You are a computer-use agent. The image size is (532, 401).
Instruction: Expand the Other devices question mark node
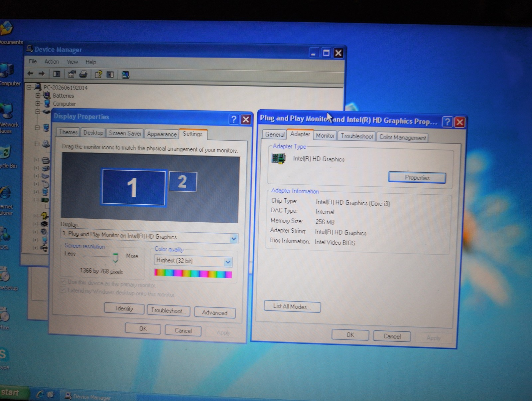coord(36,216)
